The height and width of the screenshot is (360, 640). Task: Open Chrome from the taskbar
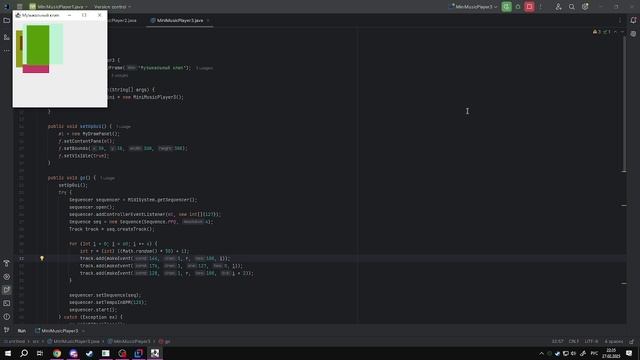pos(57,353)
